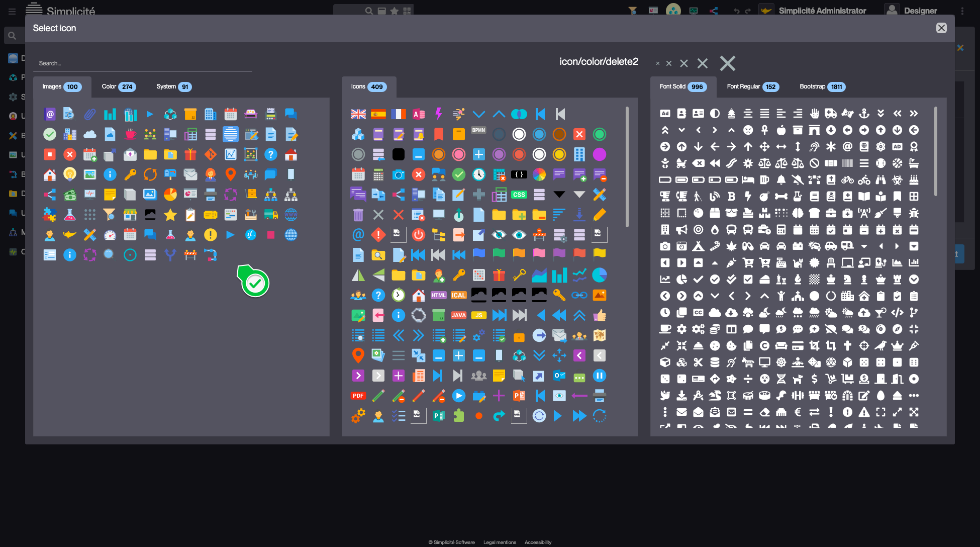Select the cyan 'if...' circle icon

[251, 235]
